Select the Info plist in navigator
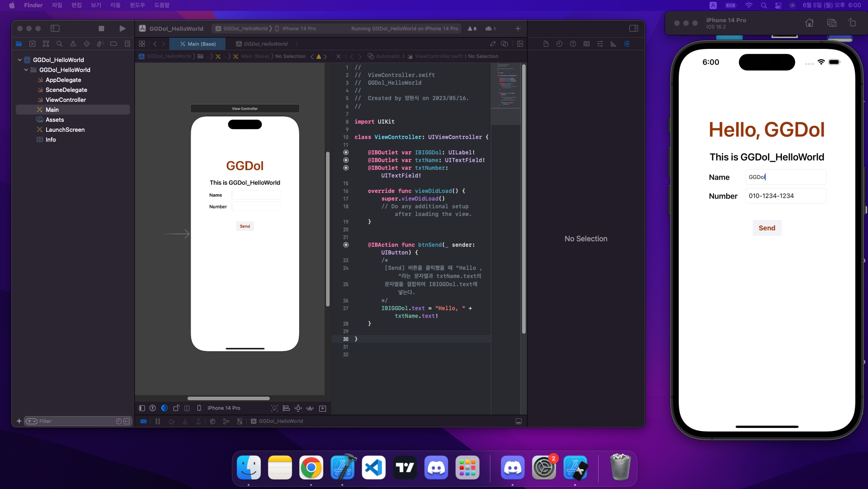868x489 pixels. [51, 139]
